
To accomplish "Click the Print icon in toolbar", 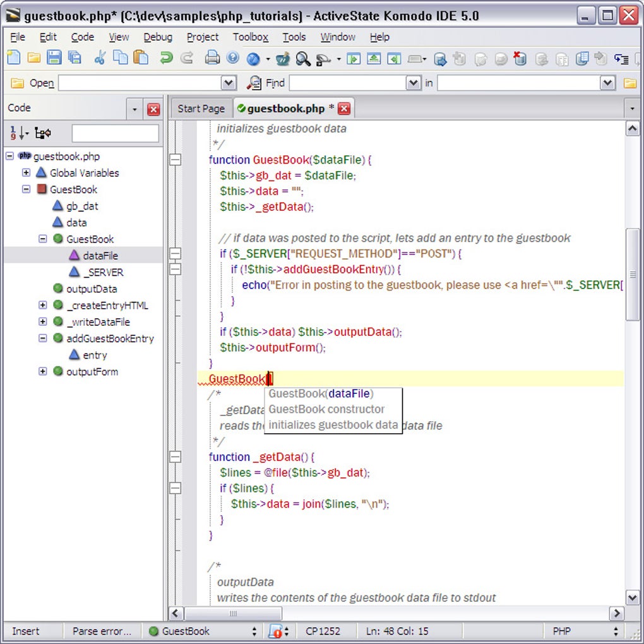I will tap(212, 58).
